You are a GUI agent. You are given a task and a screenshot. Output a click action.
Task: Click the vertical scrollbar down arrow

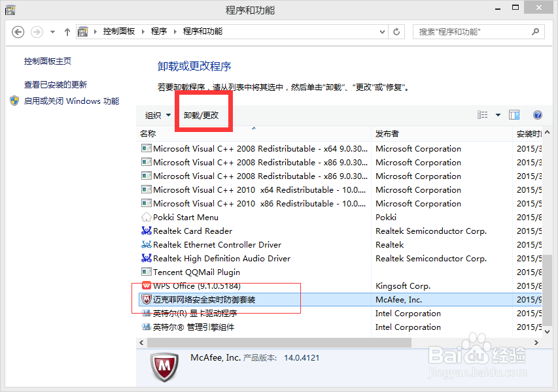pos(547,332)
